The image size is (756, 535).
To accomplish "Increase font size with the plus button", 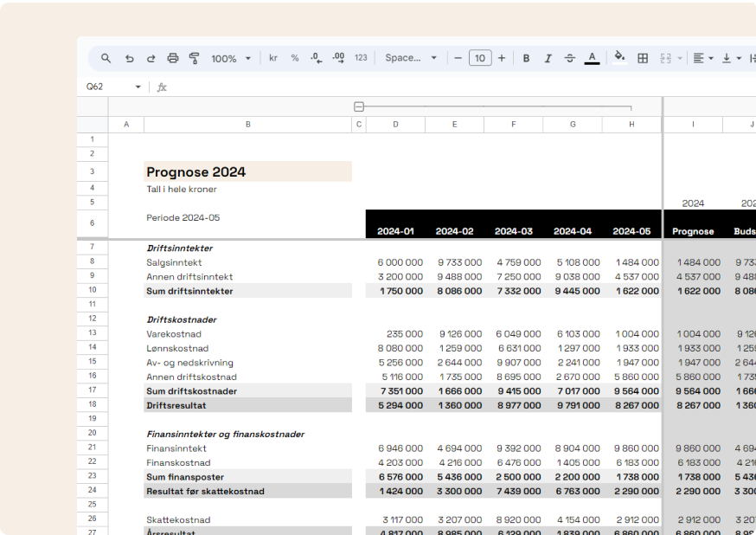I will click(502, 58).
